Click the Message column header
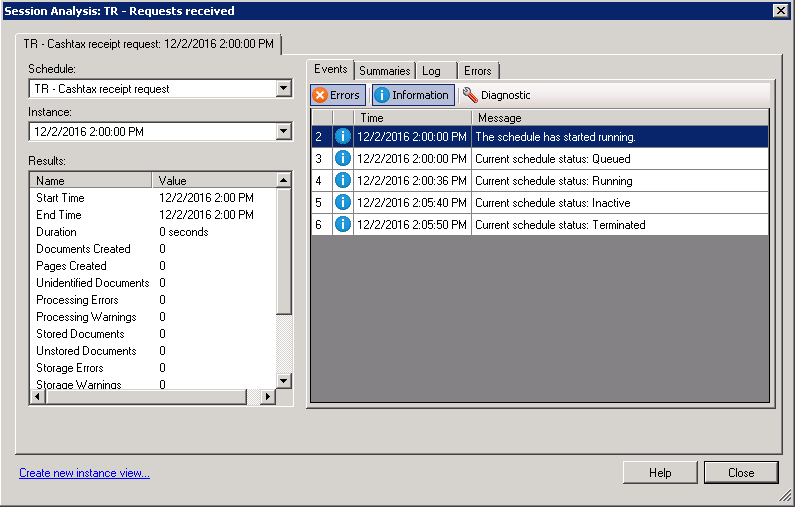798x510 pixels. [619, 118]
